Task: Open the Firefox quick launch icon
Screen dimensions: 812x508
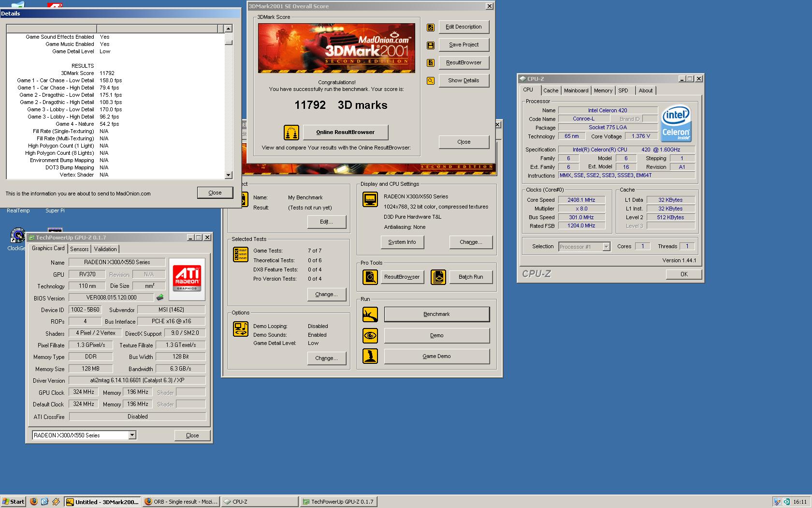Action: click(x=33, y=502)
